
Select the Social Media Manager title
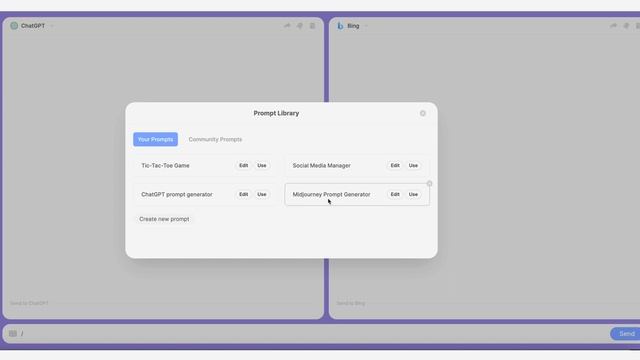pyautogui.click(x=322, y=165)
